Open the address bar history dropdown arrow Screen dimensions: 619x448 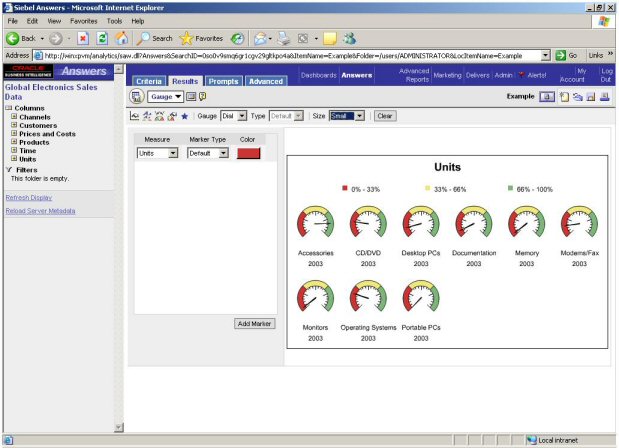[545, 55]
